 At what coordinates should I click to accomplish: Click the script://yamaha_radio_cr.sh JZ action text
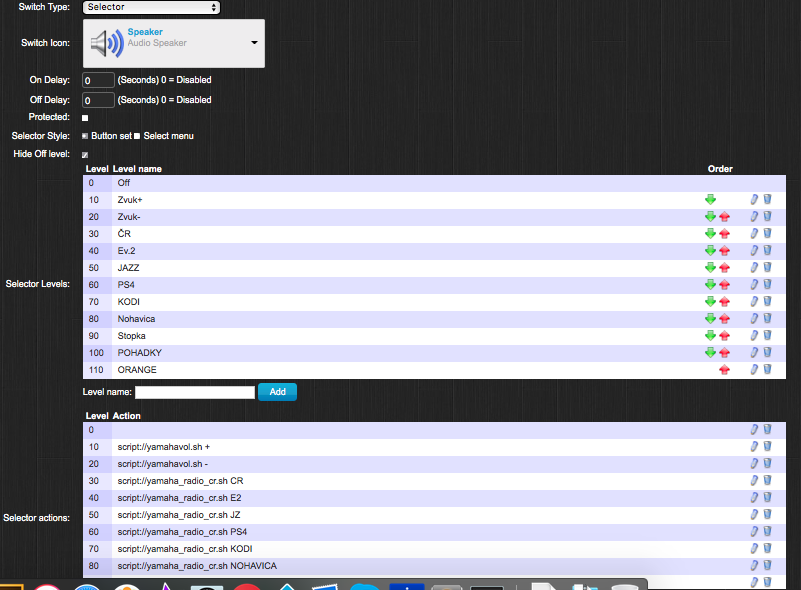[x=179, y=515]
